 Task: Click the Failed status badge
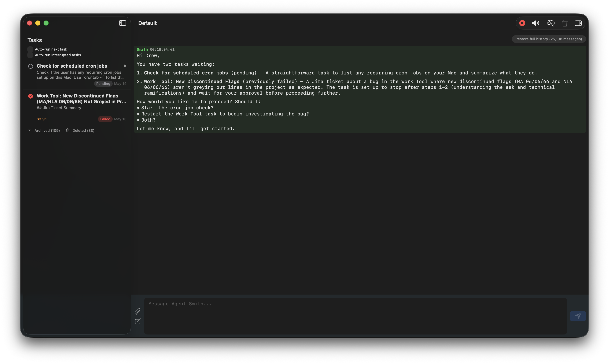tap(105, 119)
